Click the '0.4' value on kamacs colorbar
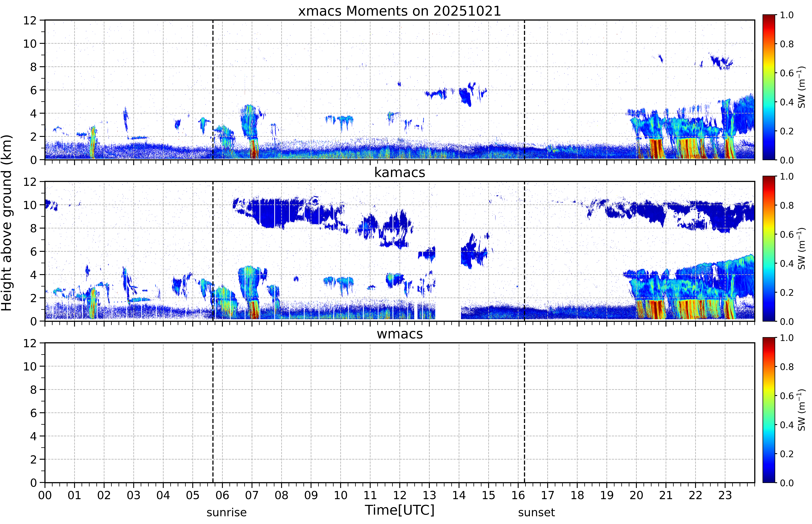The height and width of the screenshot is (524, 812). click(787, 263)
